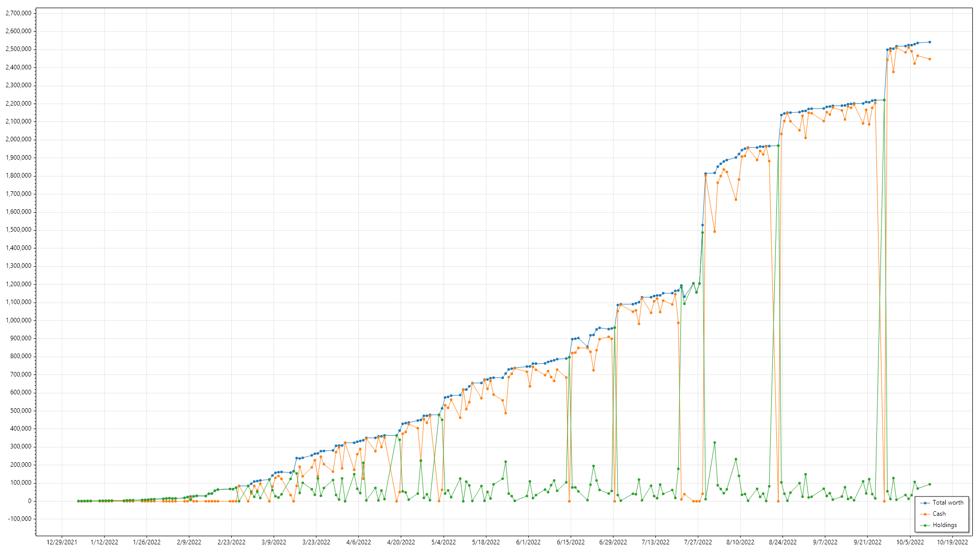Select the 2,200,000 y-axis label
Screen dimensions: 980x551
pos(18,103)
